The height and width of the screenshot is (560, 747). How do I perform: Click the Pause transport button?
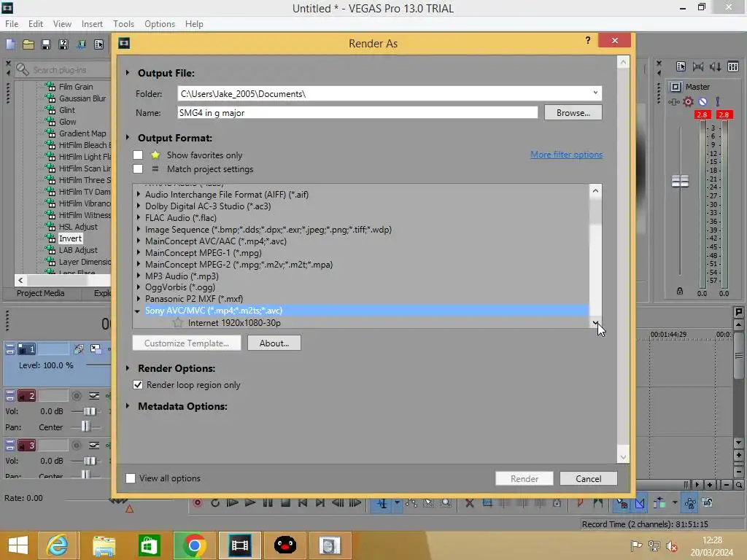coord(268,503)
